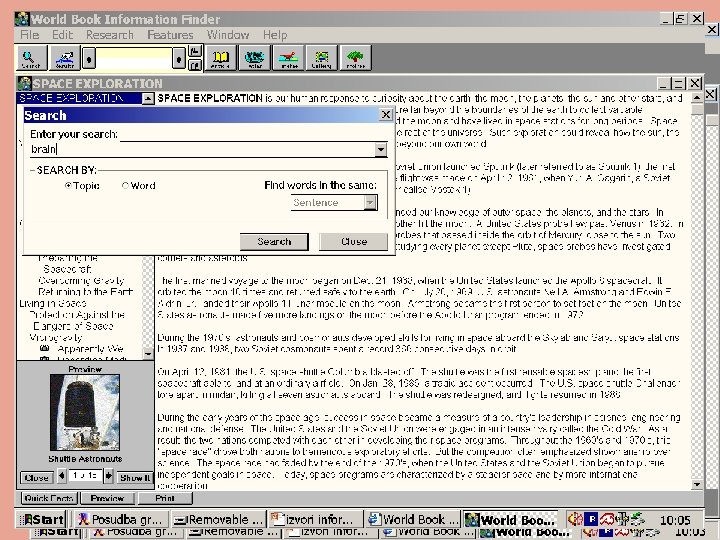720x540 pixels.
Task: Switch to Posudba gr... taskbar window
Action: tap(120, 519)
